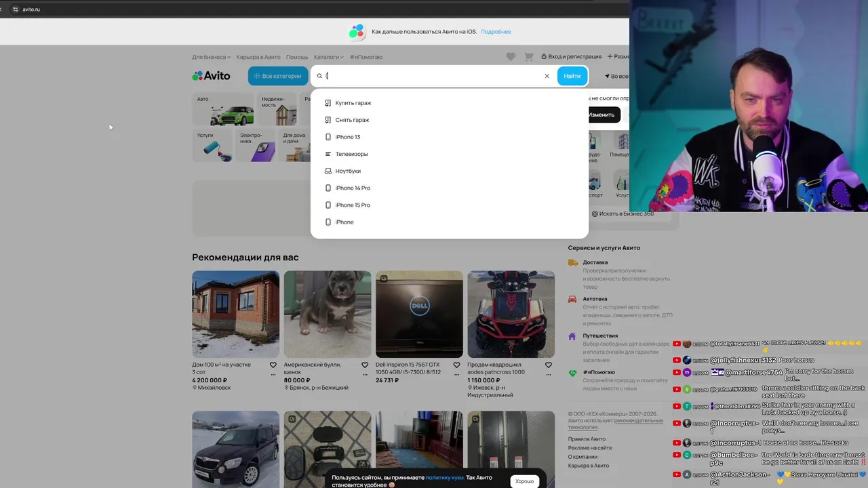Screen dimensions: 868x488
Task: Click the search magnifier icon
Action: tap(319, 76)
